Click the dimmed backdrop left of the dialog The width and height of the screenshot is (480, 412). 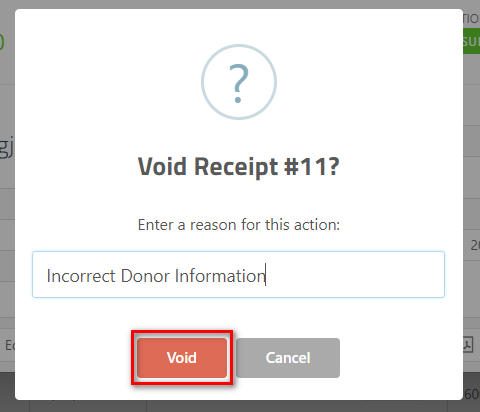click(x=7, y=233)
